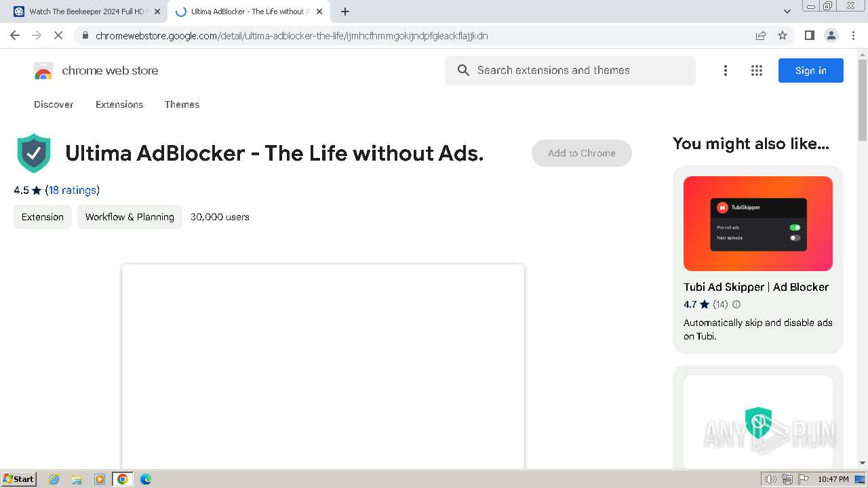Show rating info for Tubi Ad Skipper
Image resolution: width=868 pixels, height=488 pixels.
click(x=736, y=304)
